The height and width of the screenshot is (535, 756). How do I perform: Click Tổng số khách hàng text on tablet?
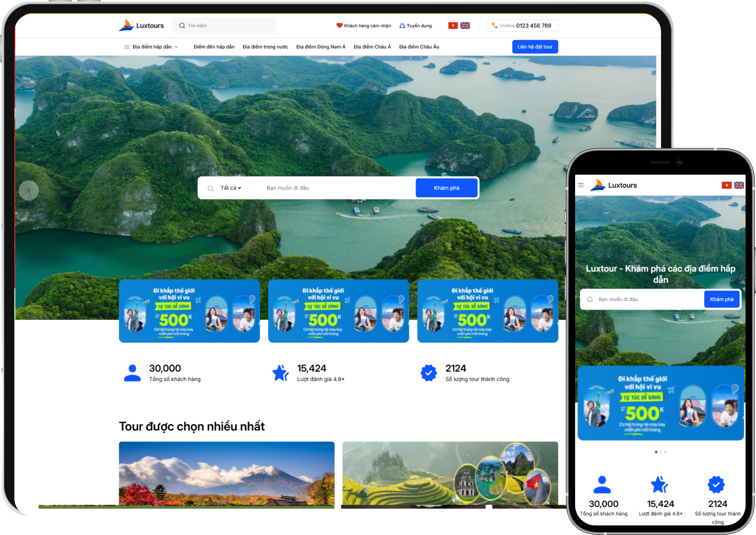point(175,379)
